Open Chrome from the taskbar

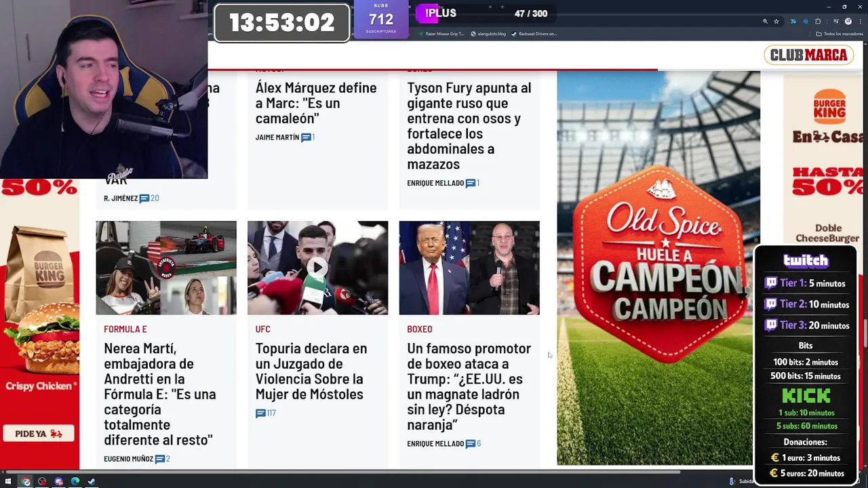point(26,481)
